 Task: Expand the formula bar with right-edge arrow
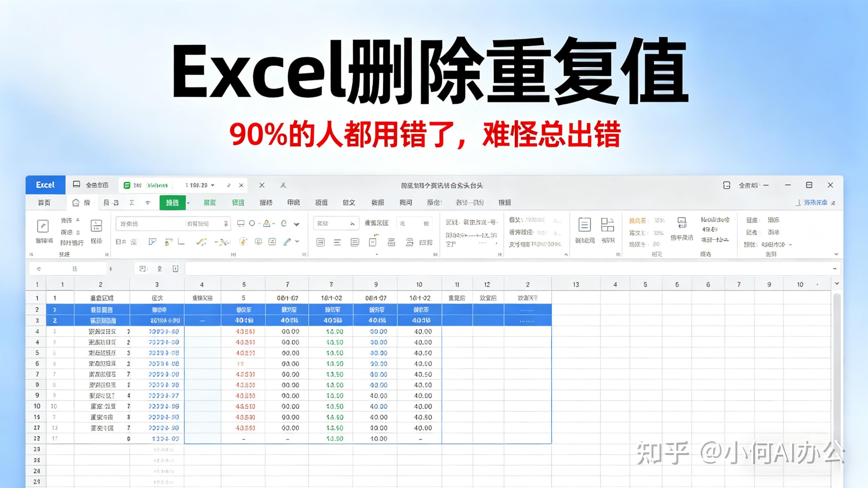(x=835, y=269)
